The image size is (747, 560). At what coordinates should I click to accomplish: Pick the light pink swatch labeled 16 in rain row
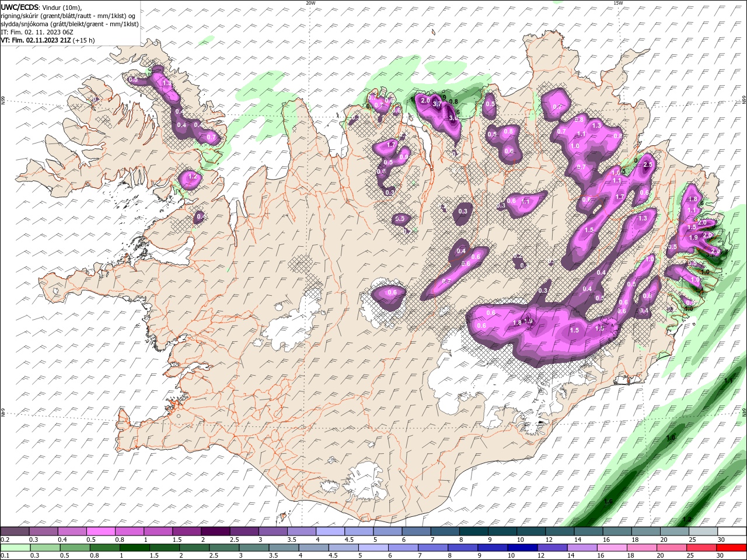tap(611, 548)
